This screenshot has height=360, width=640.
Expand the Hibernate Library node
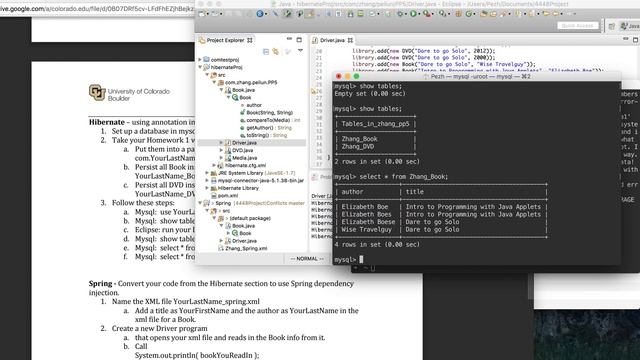207,188
